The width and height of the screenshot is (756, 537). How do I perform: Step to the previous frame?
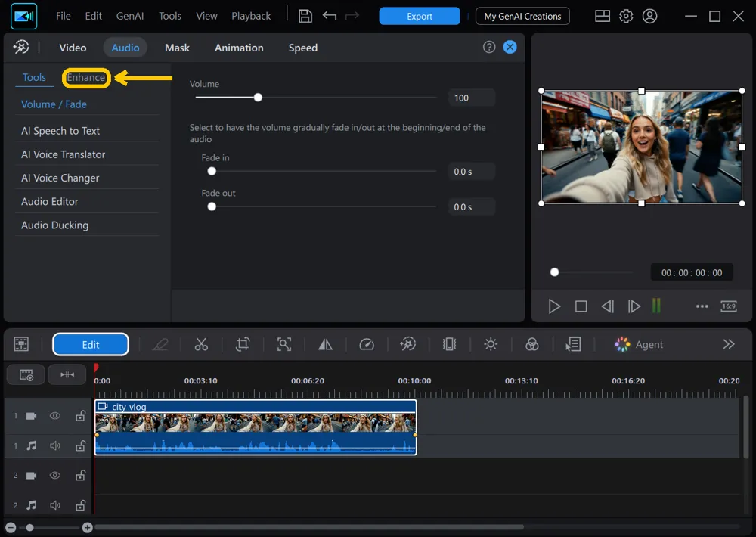(608, 306)
